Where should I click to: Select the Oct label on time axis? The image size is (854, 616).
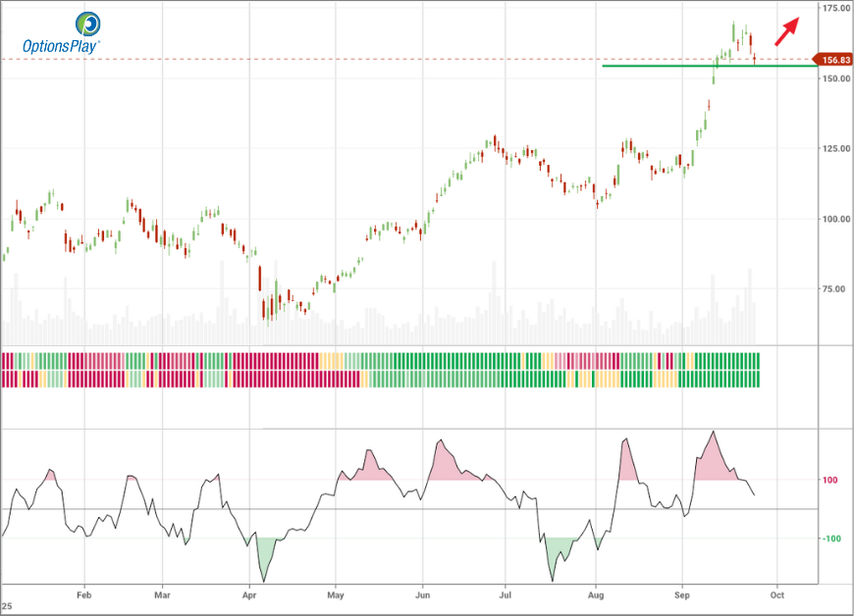click(776, 594)
